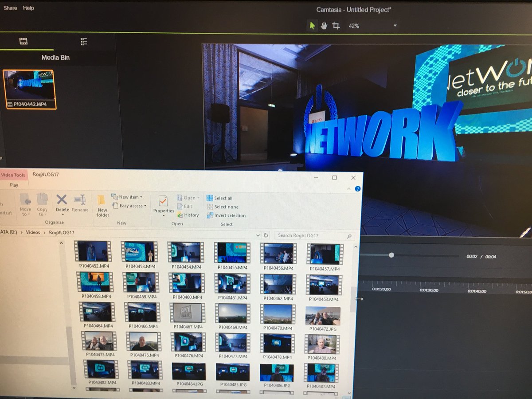The height and width of the screenshot is (399, 532).
Task: Select file P1040463.MP4
Action: tap(324, 288)
